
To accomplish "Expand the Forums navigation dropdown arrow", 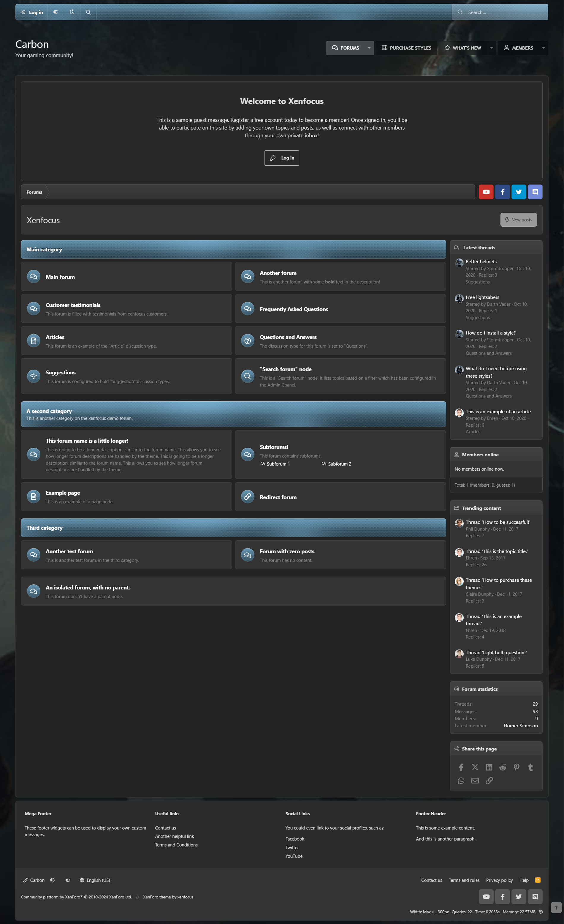I will pyautogui.click(x=369, y=48).
